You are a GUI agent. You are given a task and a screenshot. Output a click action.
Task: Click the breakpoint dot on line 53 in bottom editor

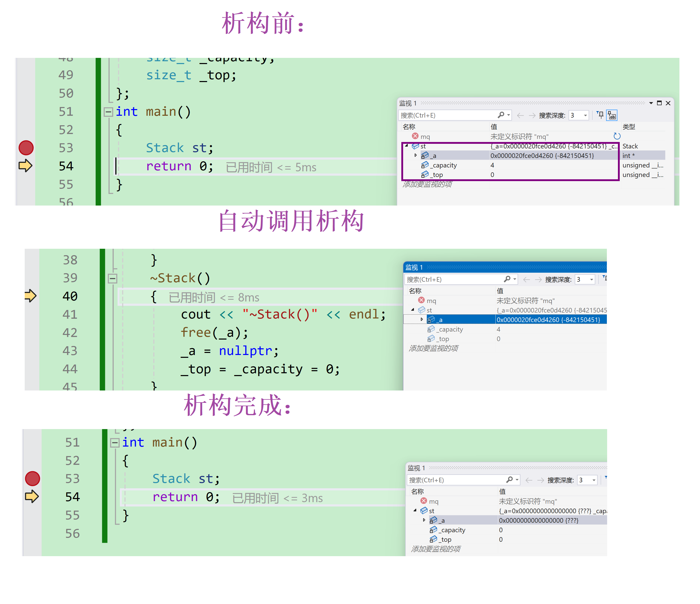coord(32,478)
